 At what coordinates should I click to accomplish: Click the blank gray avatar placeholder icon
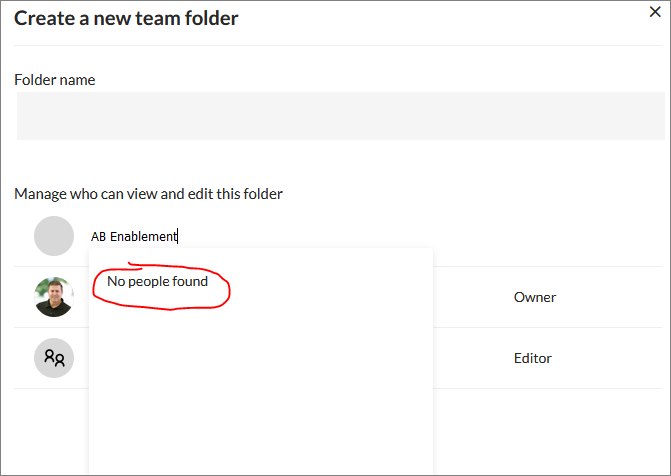coord(54,236)
